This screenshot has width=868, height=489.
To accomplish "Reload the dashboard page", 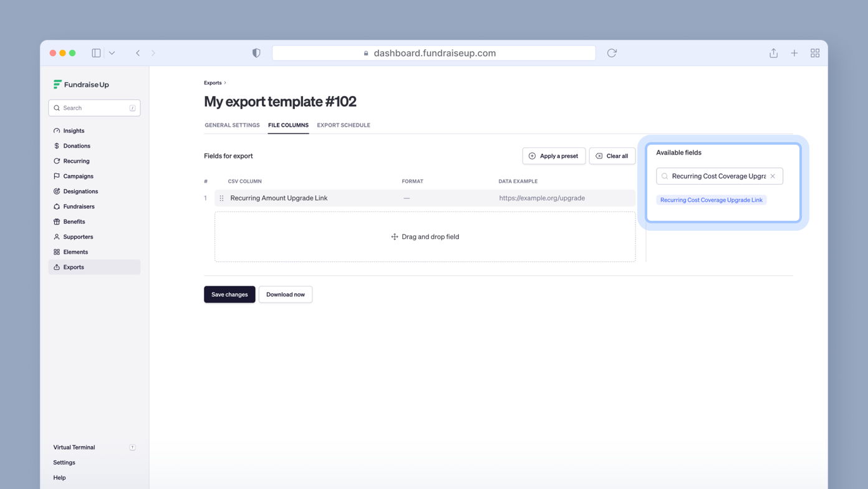I will (612, 53).
